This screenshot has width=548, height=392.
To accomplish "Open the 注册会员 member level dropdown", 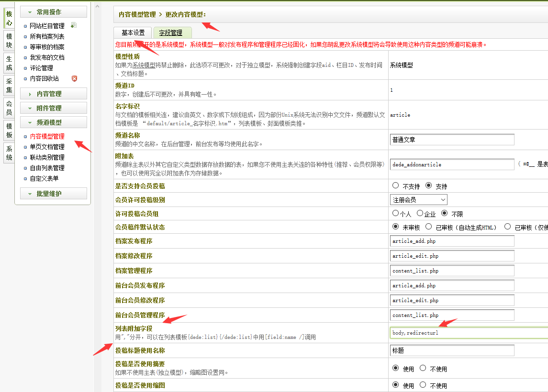I will point(419,199).
